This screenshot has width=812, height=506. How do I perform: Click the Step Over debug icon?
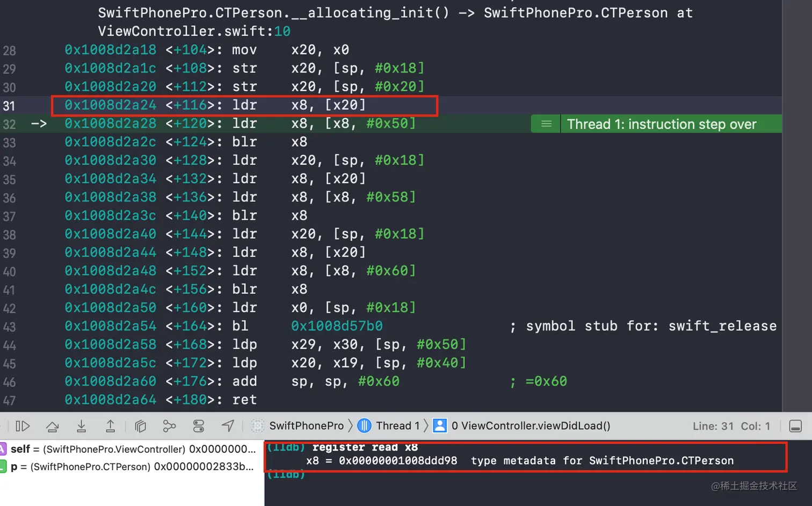click(52, 427)
